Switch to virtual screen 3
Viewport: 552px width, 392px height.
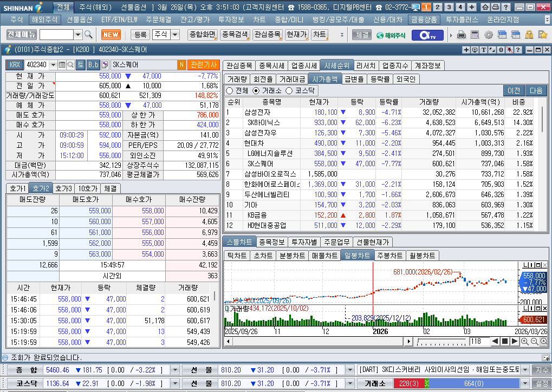coord(449,7)
